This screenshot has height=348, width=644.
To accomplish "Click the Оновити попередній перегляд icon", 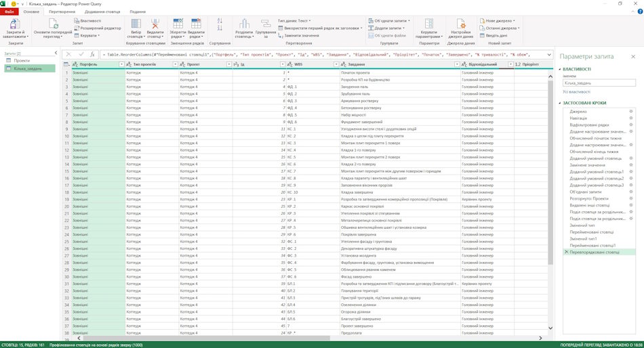I will coord(53,24).
